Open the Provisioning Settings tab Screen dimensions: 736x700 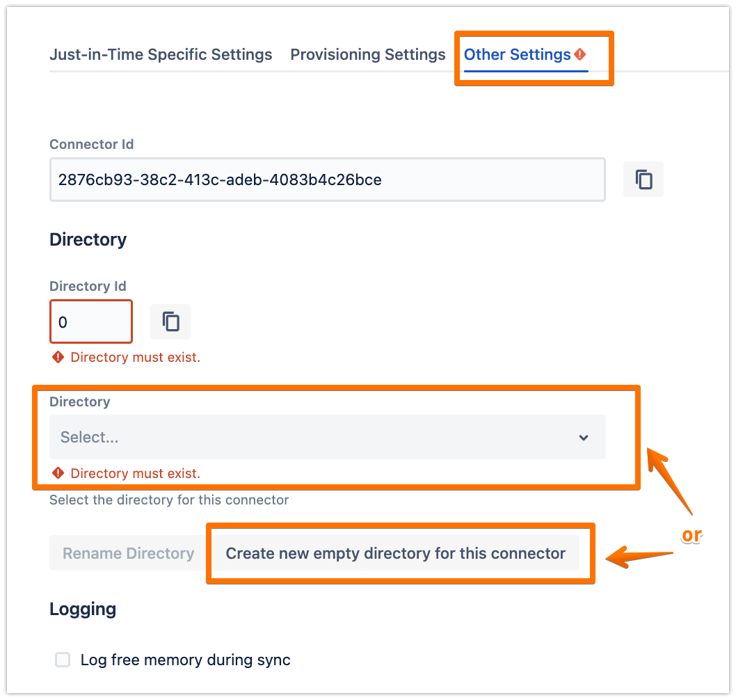pos(367,54)
